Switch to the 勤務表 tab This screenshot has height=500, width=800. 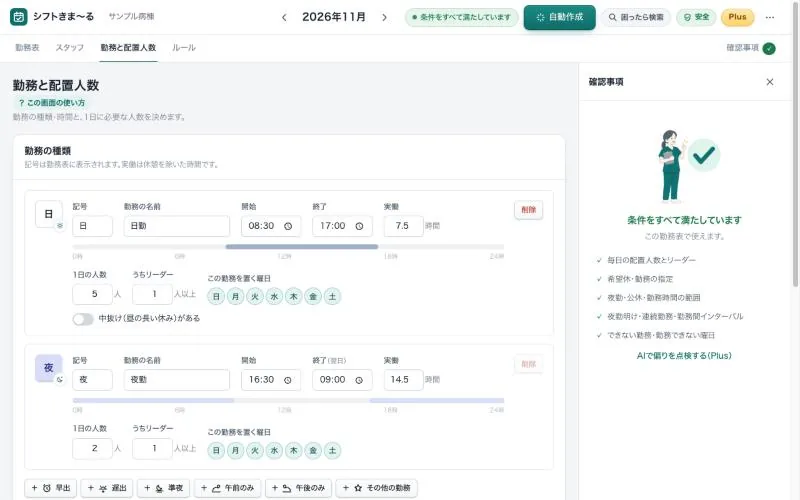27,48
